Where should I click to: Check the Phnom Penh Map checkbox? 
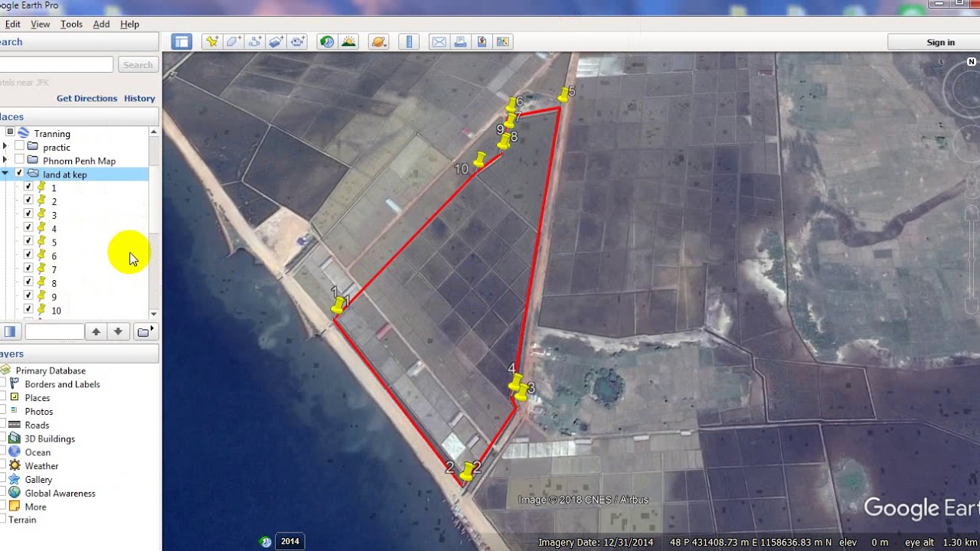point(20,160)
